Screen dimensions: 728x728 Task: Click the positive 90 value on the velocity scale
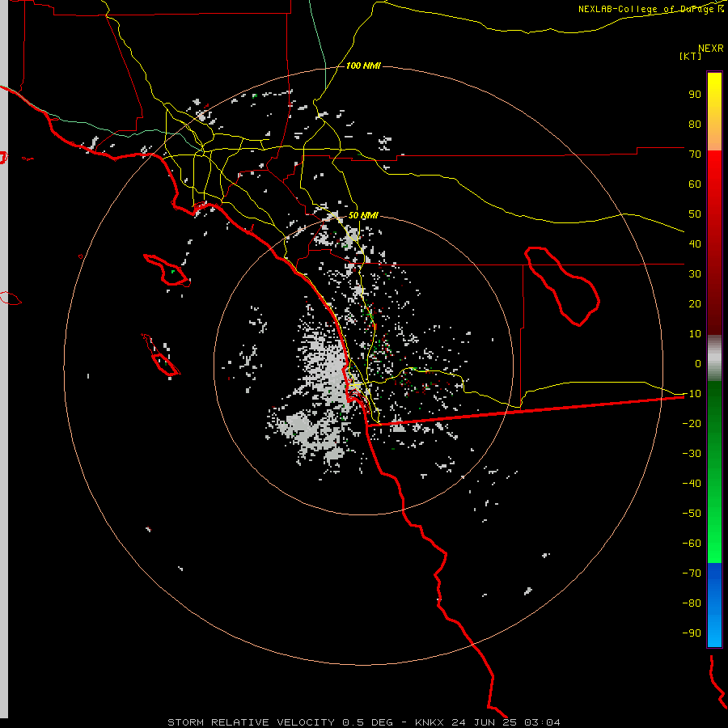pyautogui.click(x=695, y=95)
